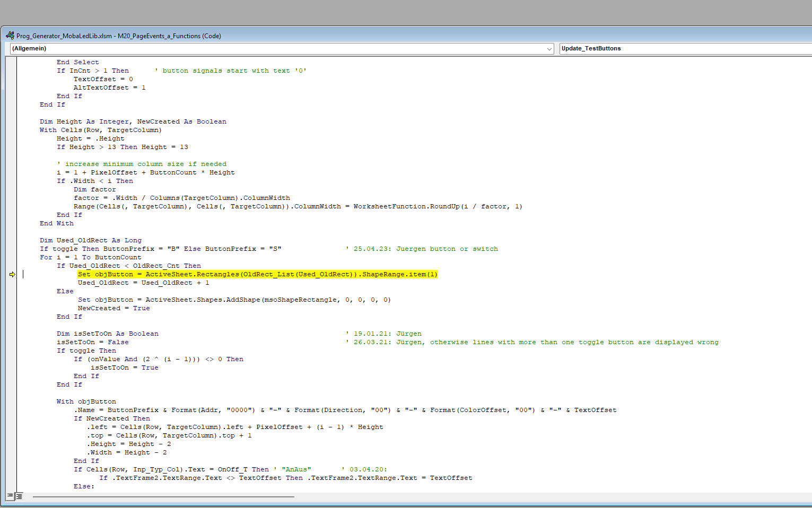Click the yellow highlighted Set objButton line
Image resolution: width=812 pixels, height=508 pixels.
(x=257, y=274)
